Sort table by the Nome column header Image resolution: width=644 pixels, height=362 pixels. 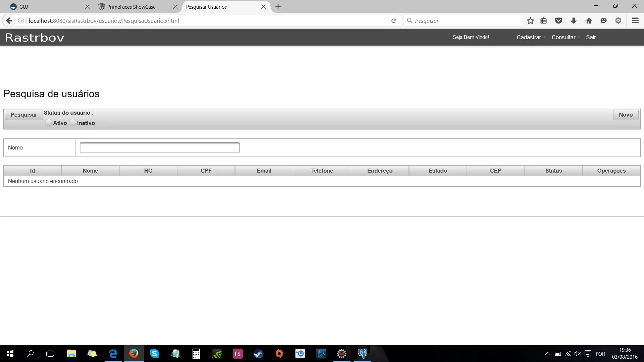point(90,171)
